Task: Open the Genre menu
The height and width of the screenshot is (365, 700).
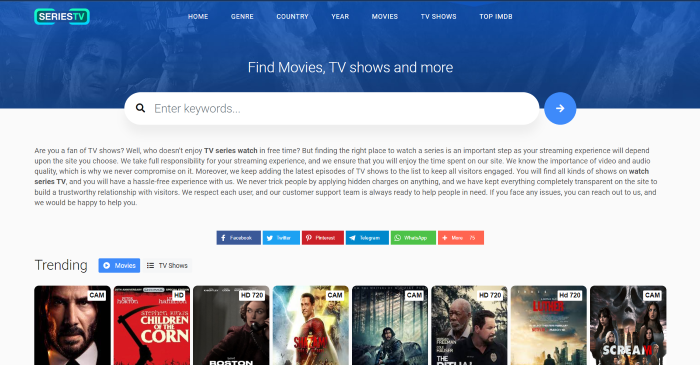Action: click(242, 17)
